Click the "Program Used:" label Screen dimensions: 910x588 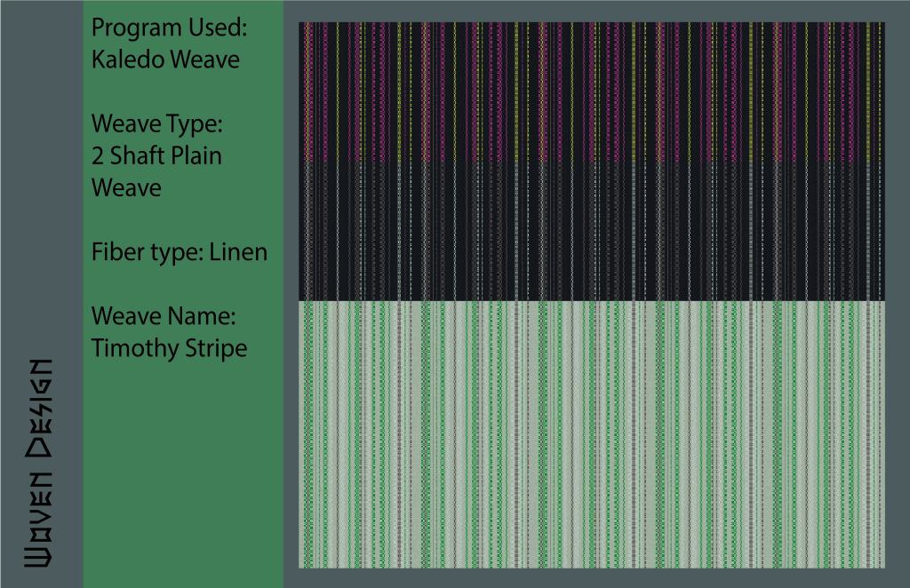point(169,28)
